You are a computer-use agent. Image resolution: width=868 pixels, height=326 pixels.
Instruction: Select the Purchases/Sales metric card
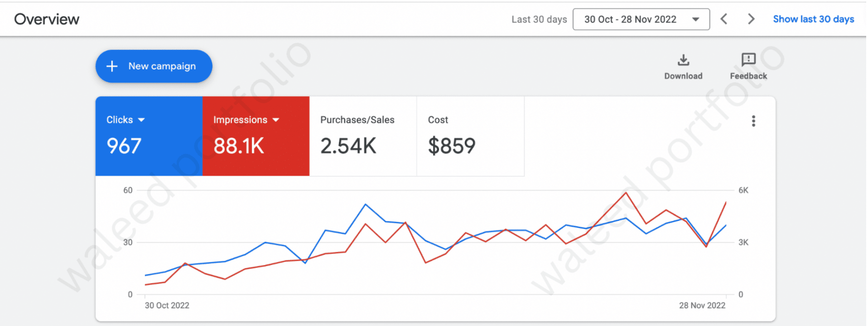coord(363,136)
